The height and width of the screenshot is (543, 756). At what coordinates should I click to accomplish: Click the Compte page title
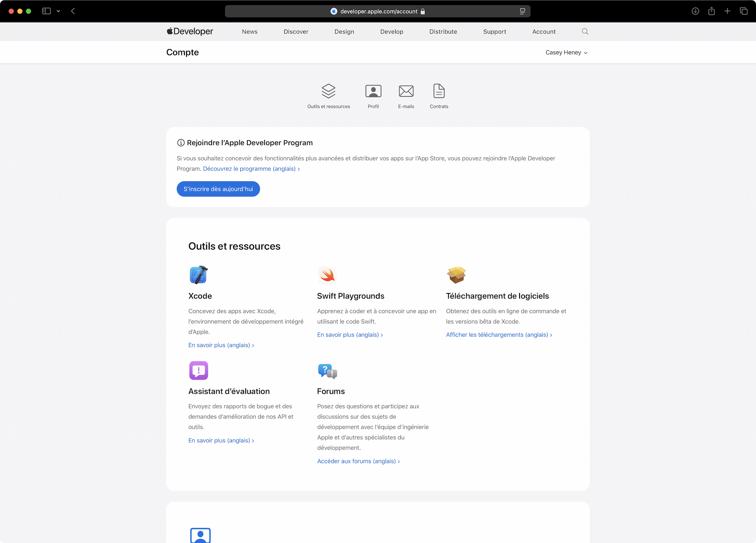click(x=183, y=53)
